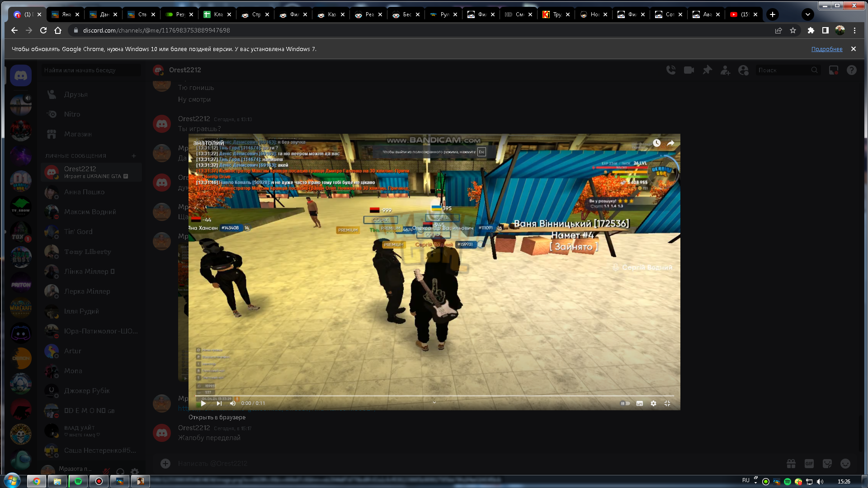The width and height of the screenshot is (868, 488).
Task: Switch to the Тру browser tab
Action: tap(556, 14)
